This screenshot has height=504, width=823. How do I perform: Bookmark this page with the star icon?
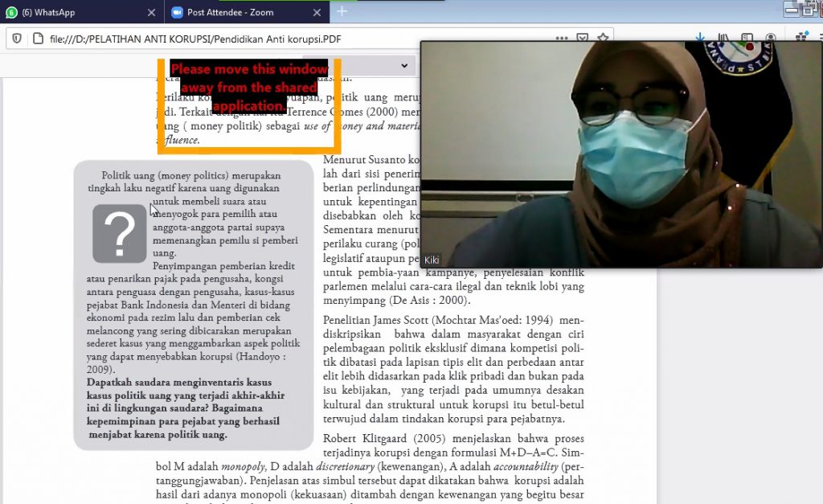click(603, 38)
